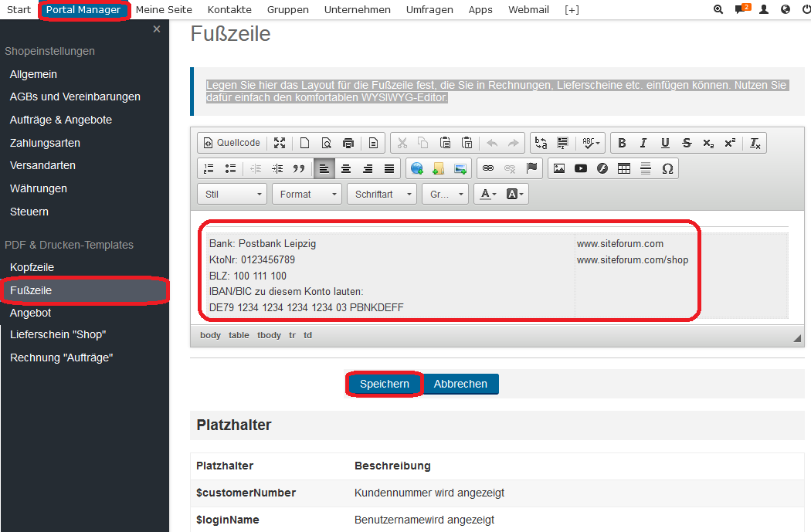Viewport: 811px width, 532px height.
Task: Click the select all icon
Action: tap(563, 143)
